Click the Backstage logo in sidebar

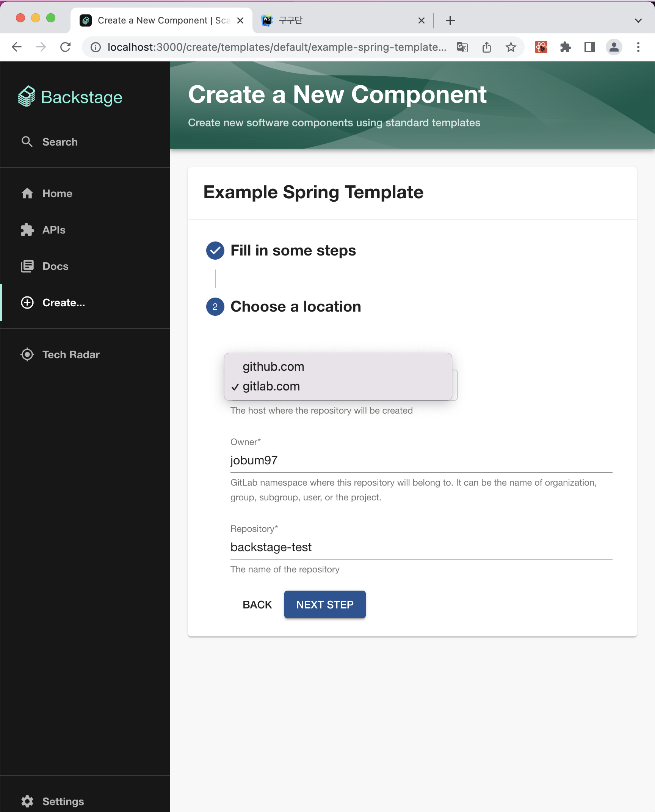tap(70, 97)
